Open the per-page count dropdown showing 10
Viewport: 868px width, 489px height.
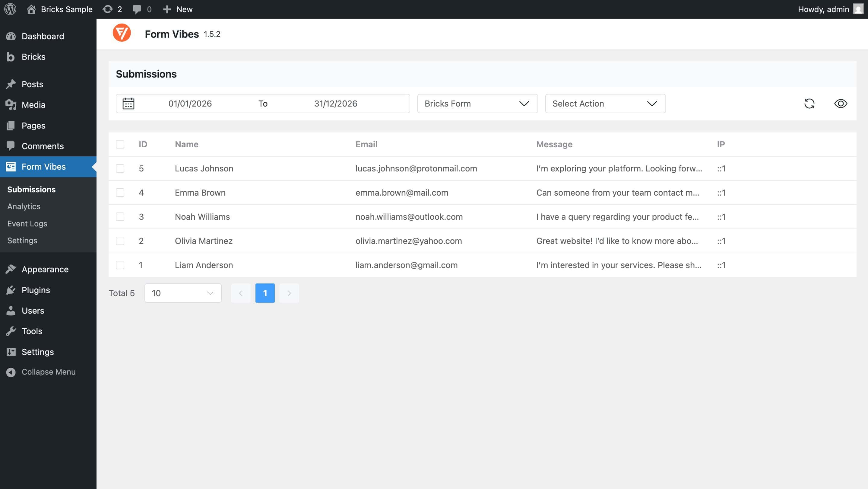point(183,293)
